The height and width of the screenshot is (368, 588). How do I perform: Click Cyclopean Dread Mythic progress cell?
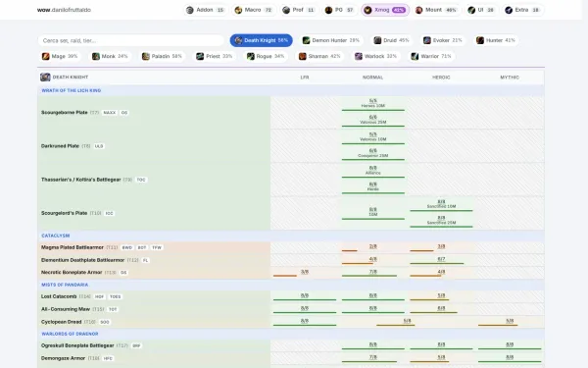(x=510, y=322)
